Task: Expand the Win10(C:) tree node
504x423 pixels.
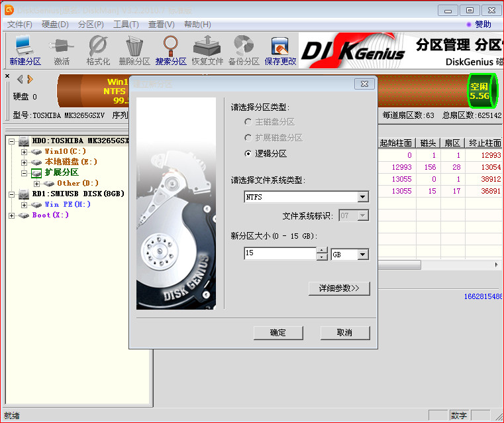Action: [x=25, y=152]
